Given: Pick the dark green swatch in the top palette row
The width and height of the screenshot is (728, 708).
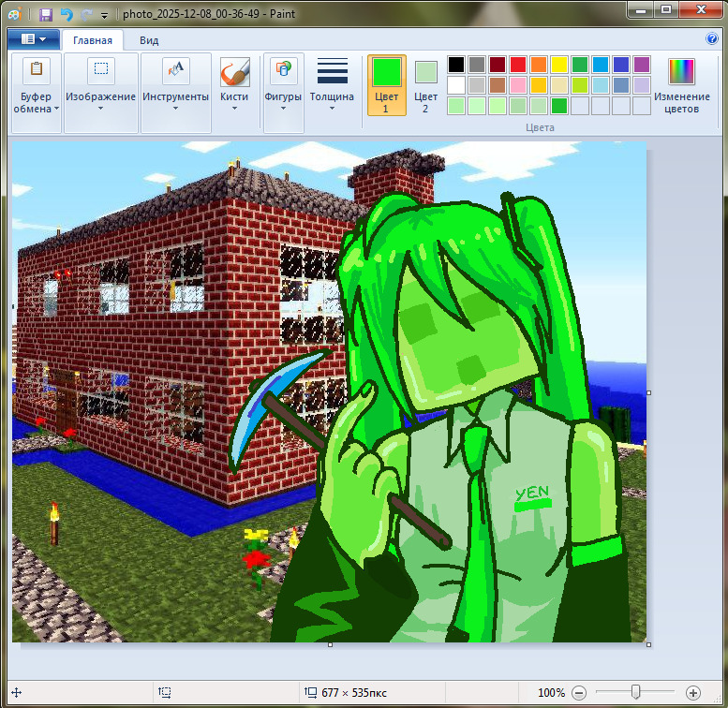Looking at the screenshot, I should (579, 65).
